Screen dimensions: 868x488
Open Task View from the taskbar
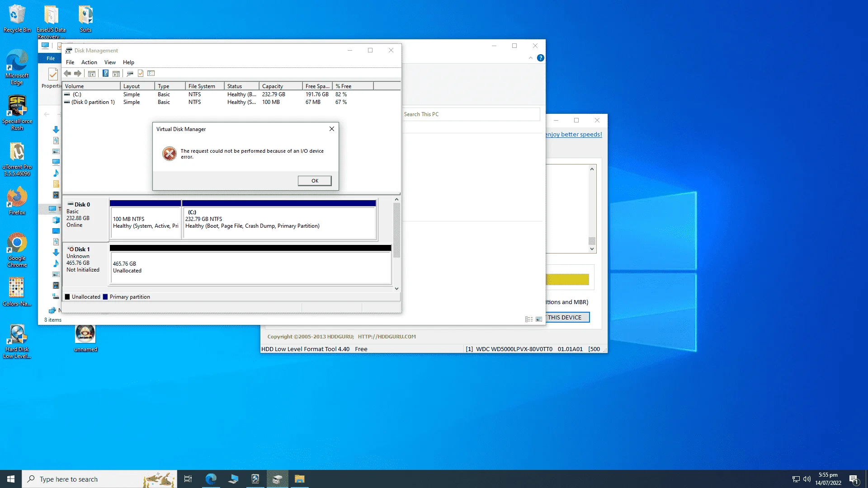coord(188,479)
